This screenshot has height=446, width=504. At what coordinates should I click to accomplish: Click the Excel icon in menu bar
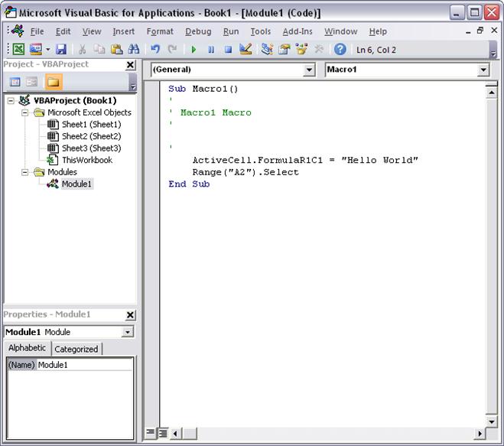pos(18,31)
